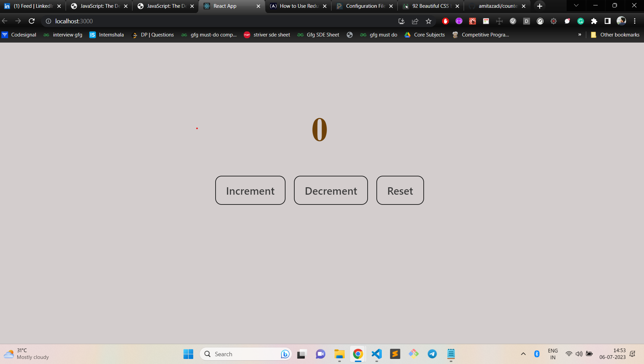The width and height of the screenshot is (644, 364).
Task: Toggle the reading list panel icon
Action: [607, 21]
